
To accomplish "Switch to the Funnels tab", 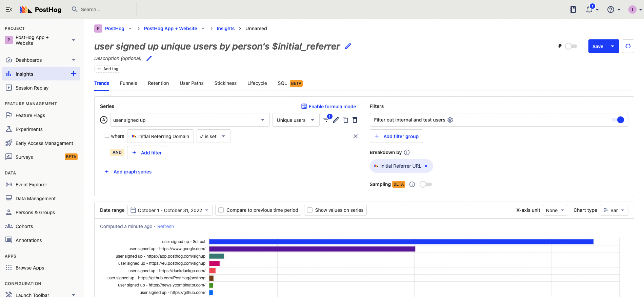I will (x=128, y=83).
